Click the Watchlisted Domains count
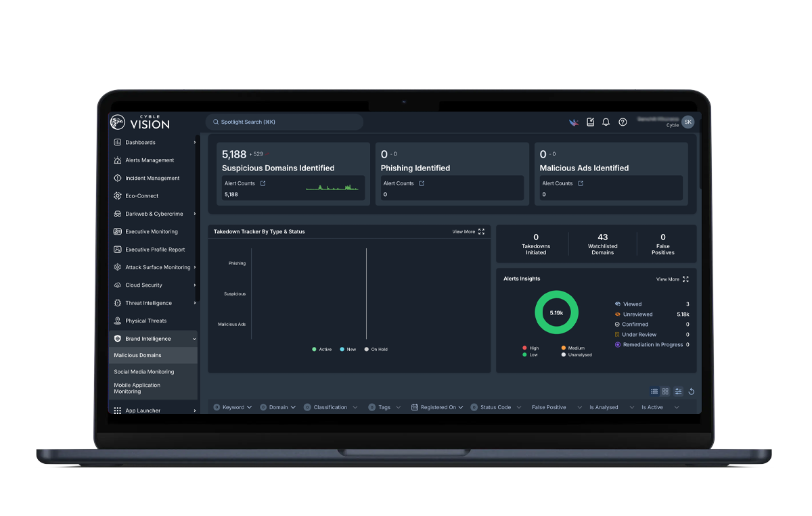The height and width of the screenshot is (516, 812). [603, 237]
